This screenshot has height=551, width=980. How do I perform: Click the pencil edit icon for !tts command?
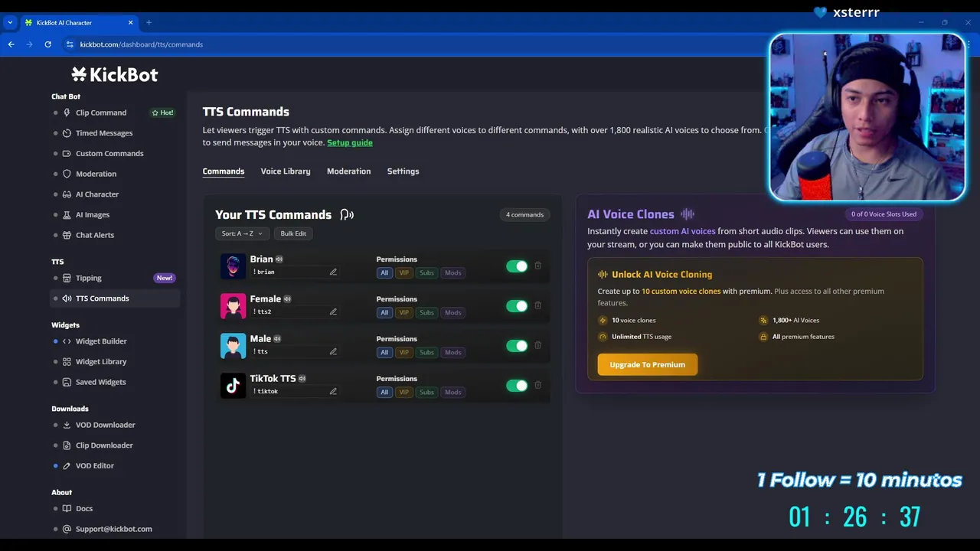pos(333,351)
